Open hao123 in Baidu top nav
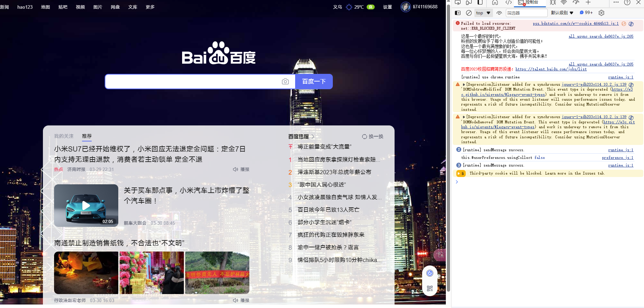The width and height of the screenshot is (644, 308). click(x=25, y=7)
